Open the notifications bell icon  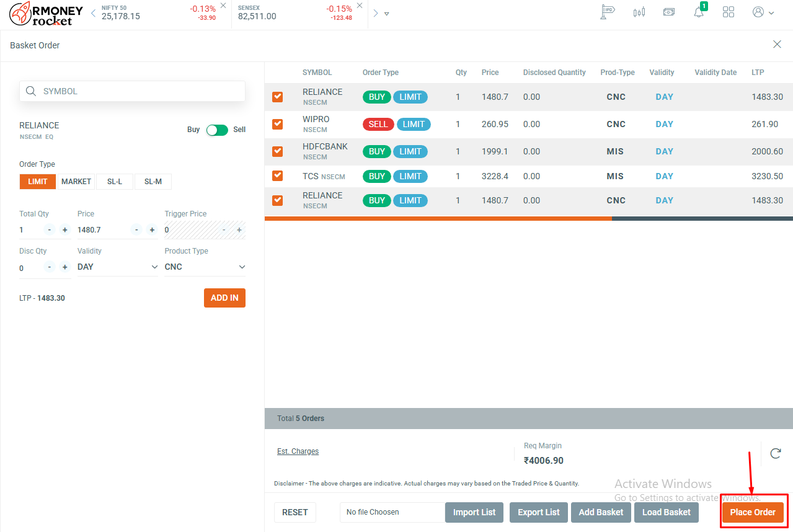(x=699, y=12)
